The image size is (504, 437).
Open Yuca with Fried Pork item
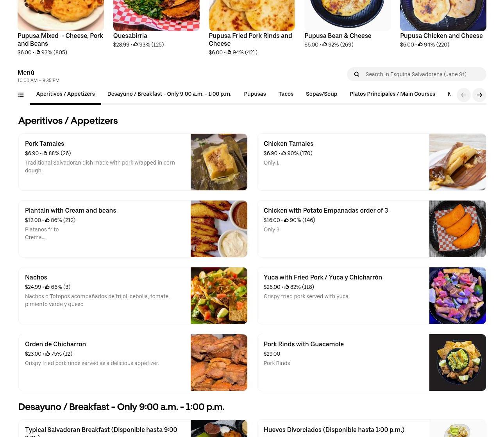coord(372,296)
